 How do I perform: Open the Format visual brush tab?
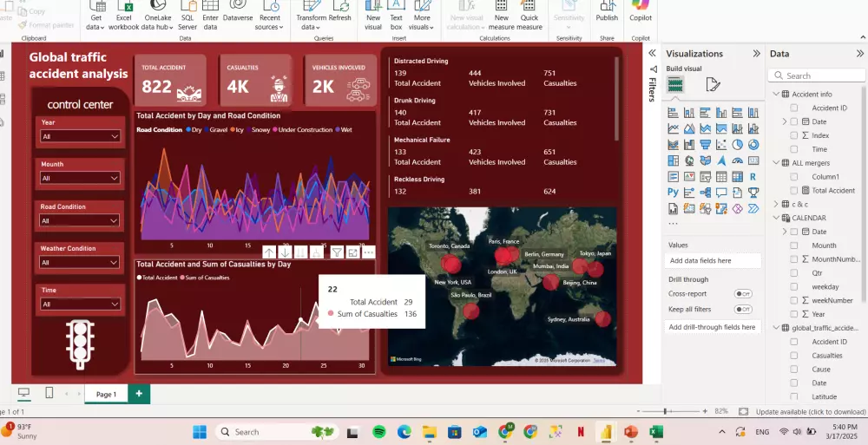point(713,85)
